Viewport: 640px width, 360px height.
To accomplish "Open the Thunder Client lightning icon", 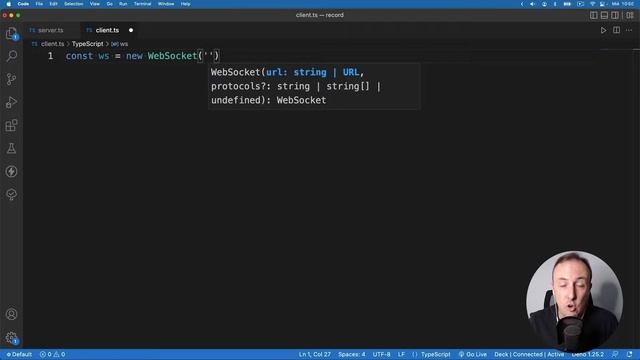I will (11, 171).
